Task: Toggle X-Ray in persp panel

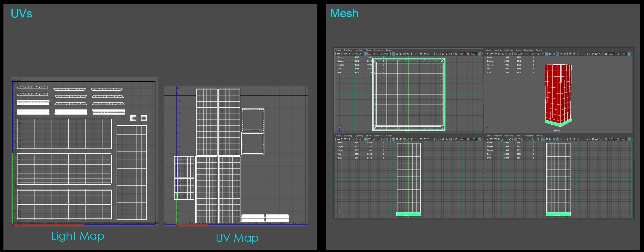Action: tap(593, 54)
